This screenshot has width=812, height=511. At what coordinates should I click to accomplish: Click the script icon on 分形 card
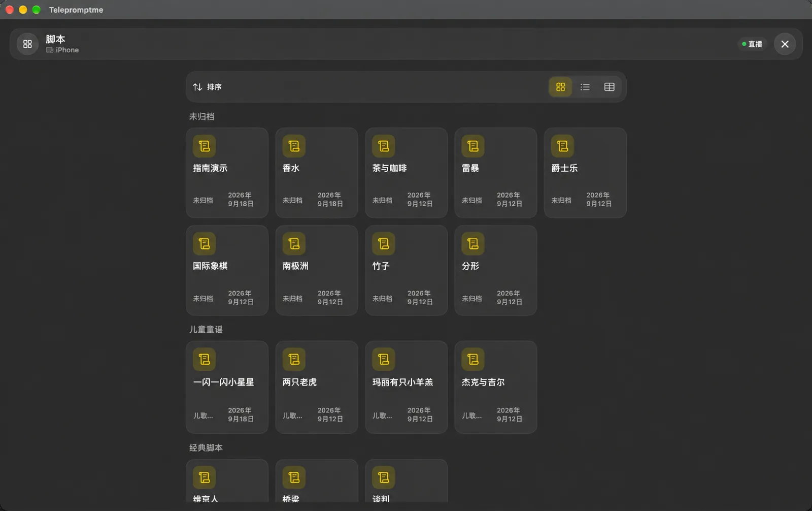pos(472,244)
